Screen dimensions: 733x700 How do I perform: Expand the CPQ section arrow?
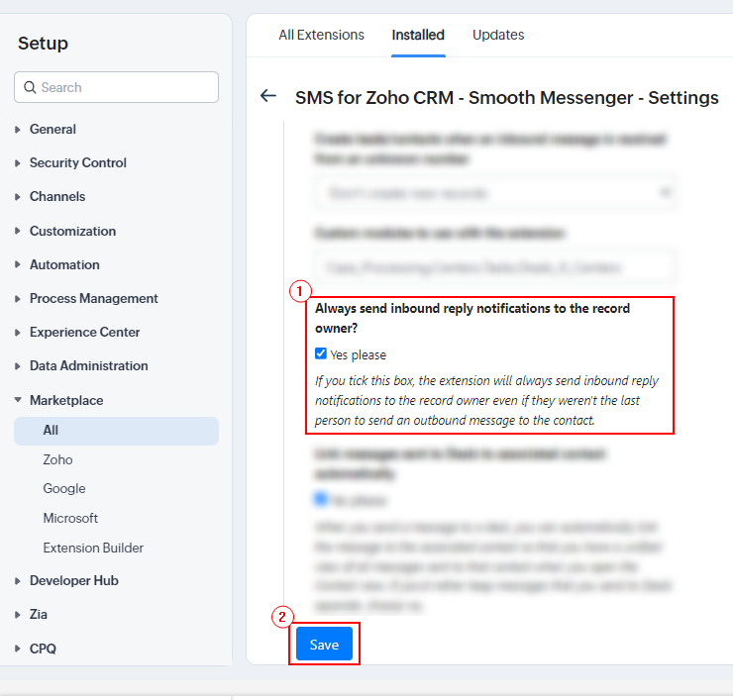(17, 649)
